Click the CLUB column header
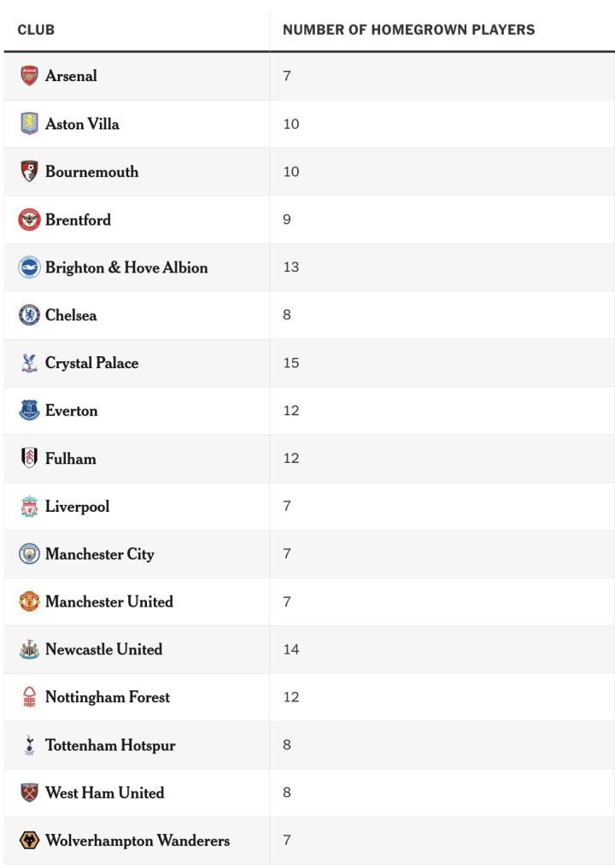 (x=36, y=30)
